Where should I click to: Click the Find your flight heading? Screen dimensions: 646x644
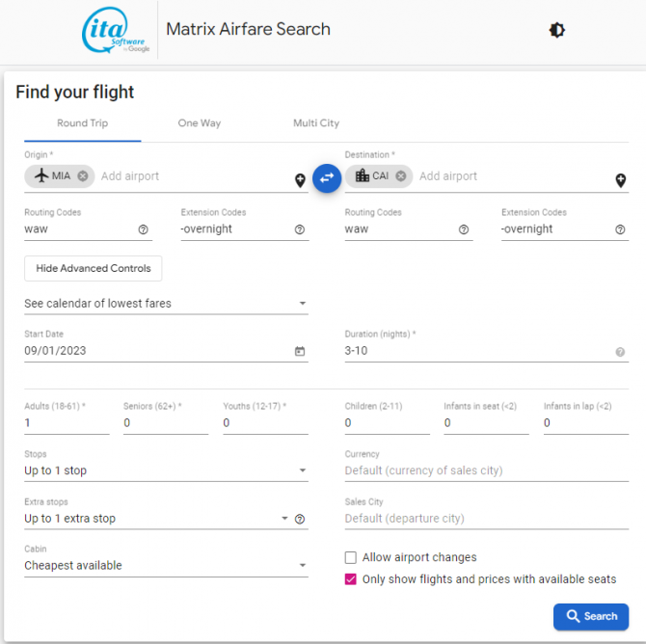[74, 92]
